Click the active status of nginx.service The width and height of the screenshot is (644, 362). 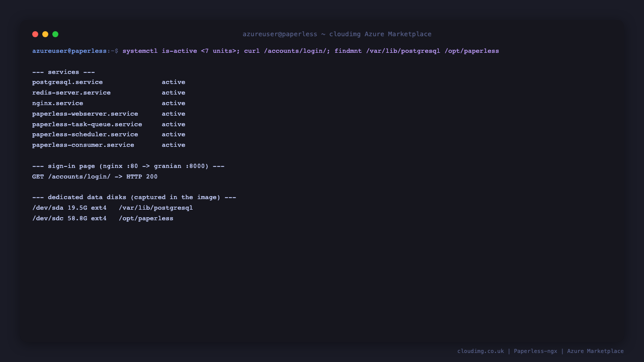click(x=174, y=103)
